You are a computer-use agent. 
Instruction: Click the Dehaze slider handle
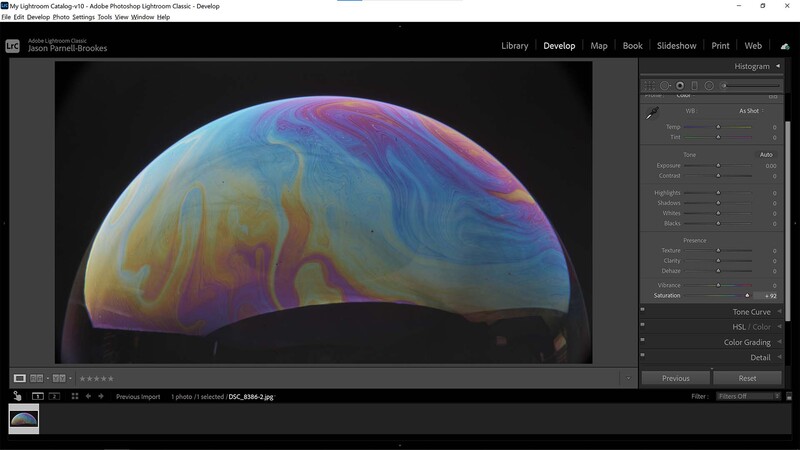point(718,271)
